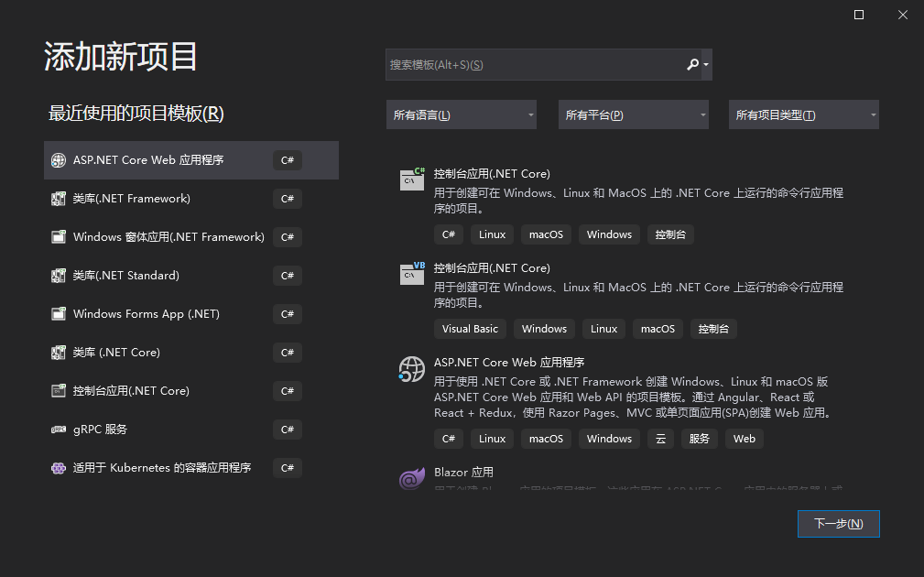The width and height of the screenshot is (924, 577).
Task: Open the 所有平台 dropdown
Action: pos(633,114)
